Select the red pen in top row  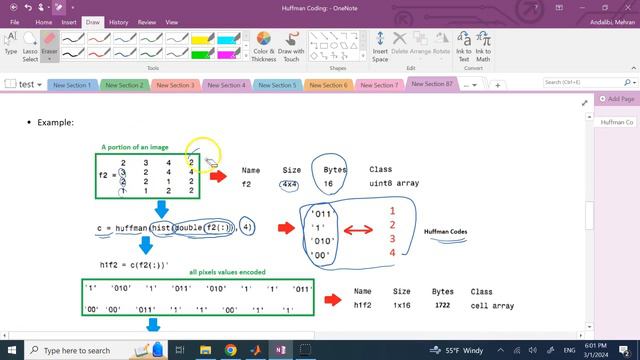pos(99,39)
